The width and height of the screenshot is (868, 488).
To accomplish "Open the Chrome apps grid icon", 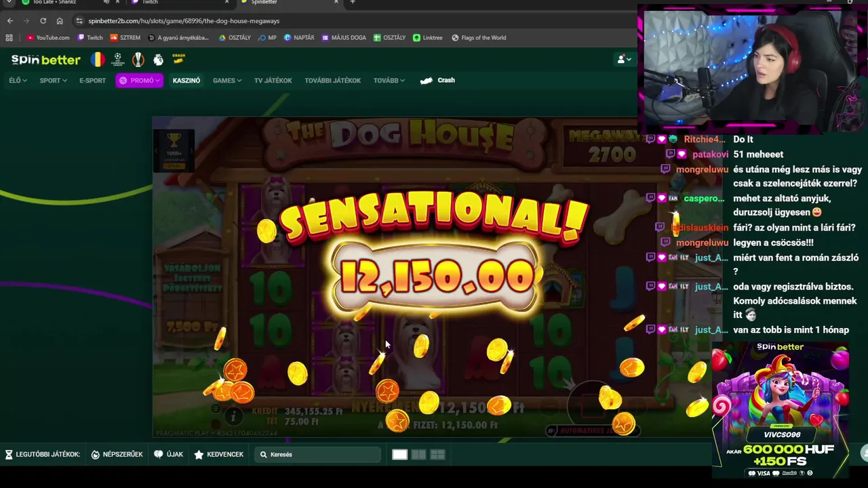I will point(9,38).
